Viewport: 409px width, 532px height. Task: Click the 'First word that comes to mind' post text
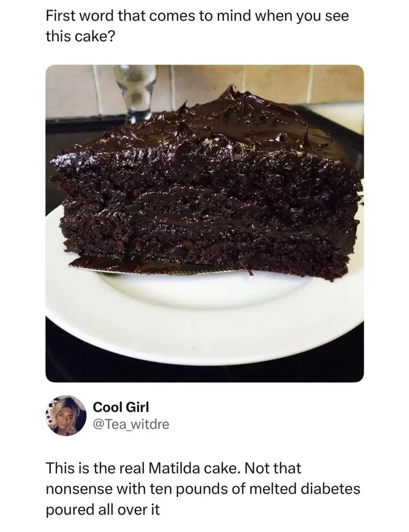197,26
